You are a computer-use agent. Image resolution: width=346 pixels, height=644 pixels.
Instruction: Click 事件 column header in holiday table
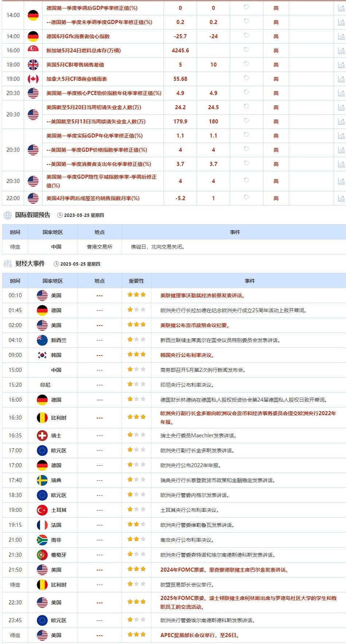pos(235,232)
